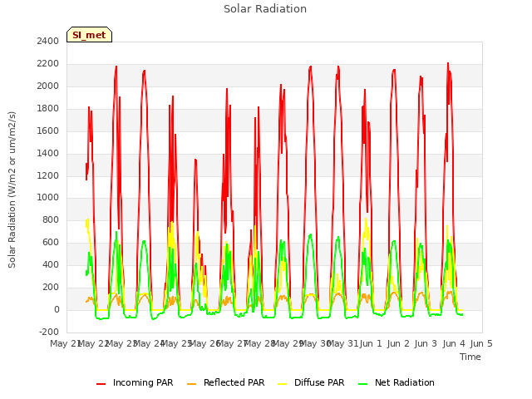Click the SI_met annotation box
Viewport: 532px width, 399px height.
89,35
